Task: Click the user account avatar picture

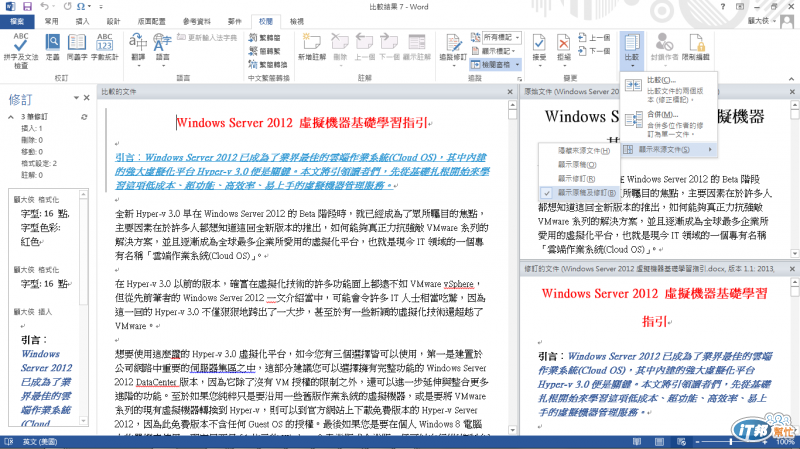Action: [787, 21]
